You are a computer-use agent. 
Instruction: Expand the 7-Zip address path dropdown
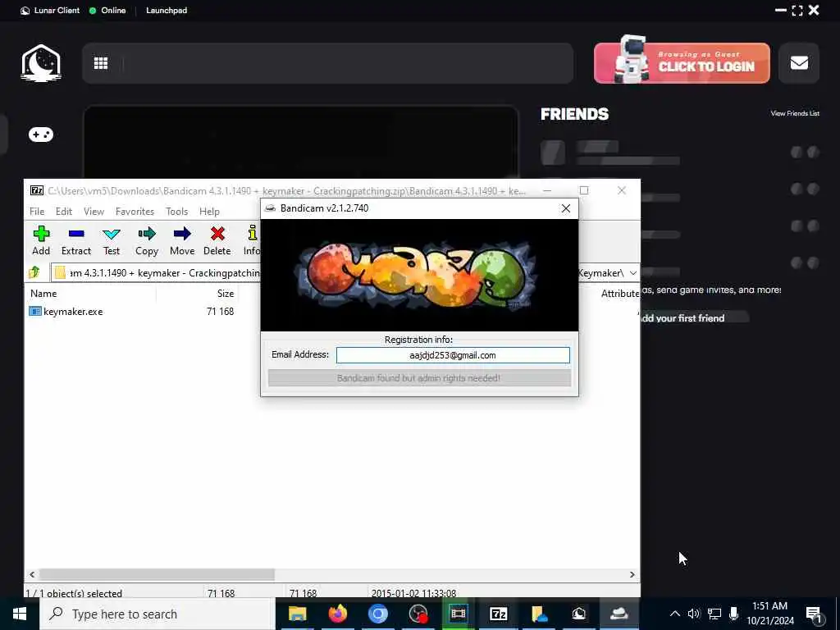click(632, 272)
